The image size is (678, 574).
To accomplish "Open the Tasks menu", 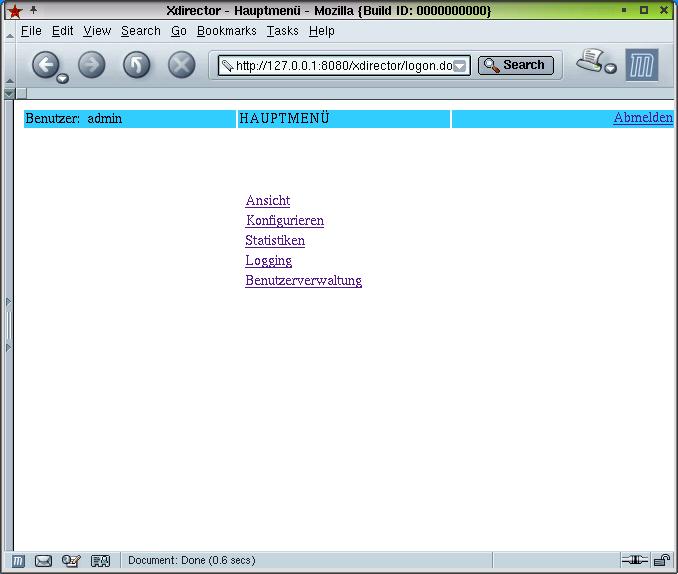I will tap(282, 31).
